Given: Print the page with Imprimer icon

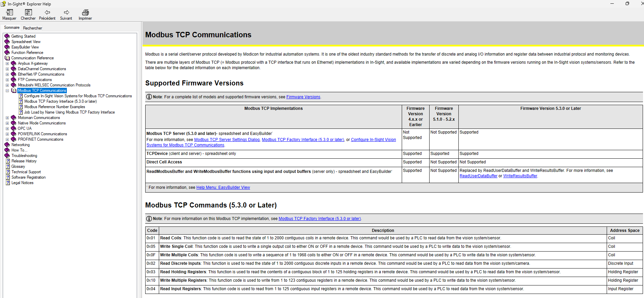Looking at the screenshot, I should (x=85, y=13).
